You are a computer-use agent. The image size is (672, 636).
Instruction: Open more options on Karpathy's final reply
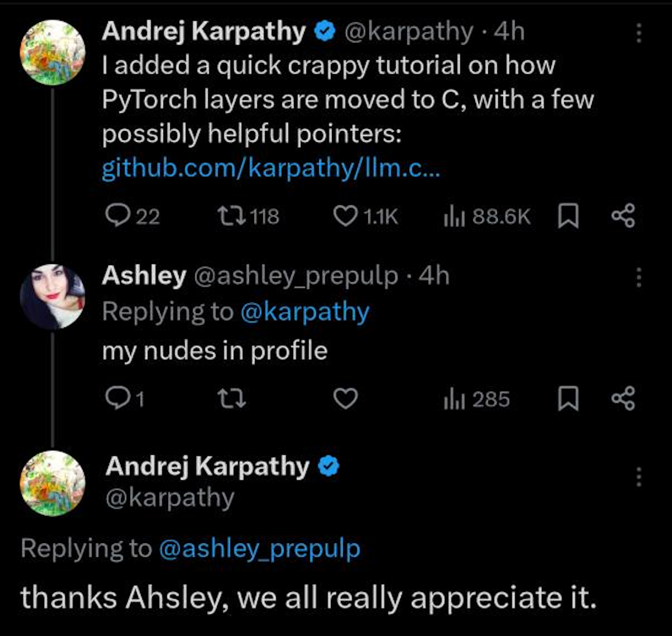click(x=639, y=476)
